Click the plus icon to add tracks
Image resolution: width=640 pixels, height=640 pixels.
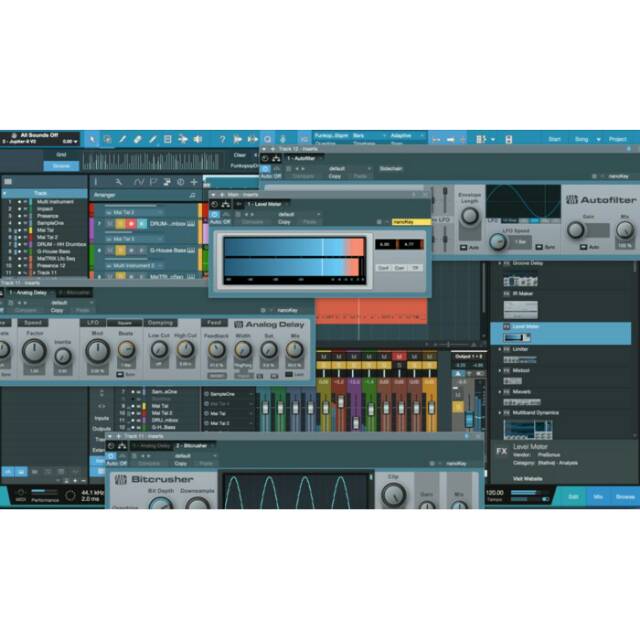[194, 182]
